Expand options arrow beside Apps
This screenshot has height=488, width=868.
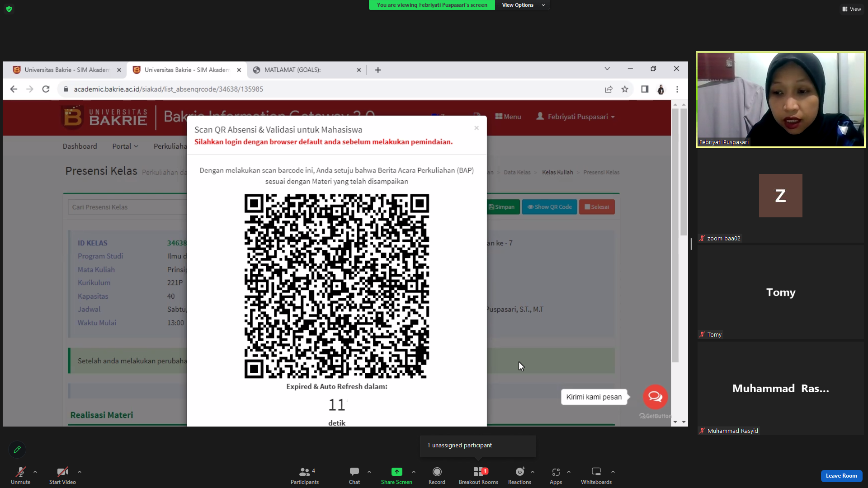[569, 472]
